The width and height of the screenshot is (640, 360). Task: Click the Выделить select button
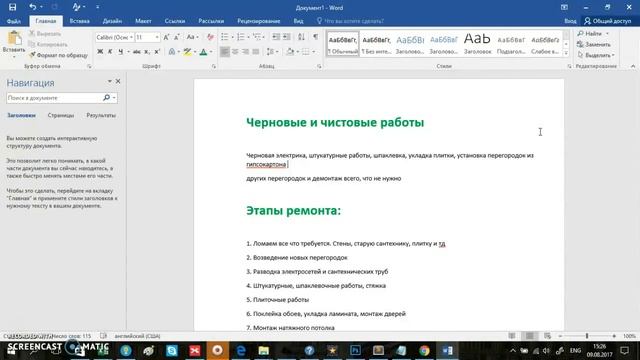(x=596, y=55)
